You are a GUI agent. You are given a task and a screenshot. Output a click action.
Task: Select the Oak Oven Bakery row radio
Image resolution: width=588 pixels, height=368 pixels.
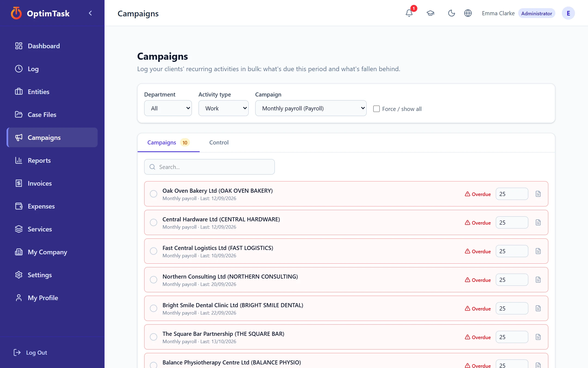pyautogui.click(x=154, y=194)
